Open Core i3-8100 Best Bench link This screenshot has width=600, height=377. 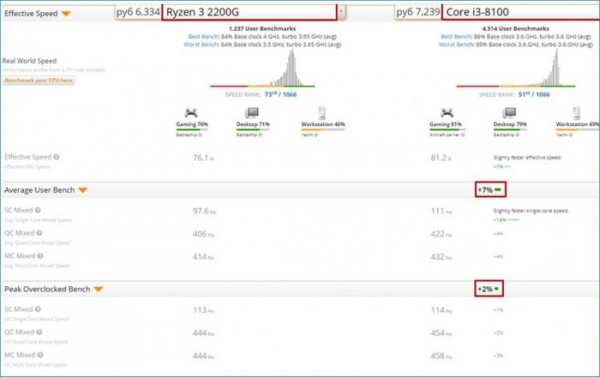(457, 37)
